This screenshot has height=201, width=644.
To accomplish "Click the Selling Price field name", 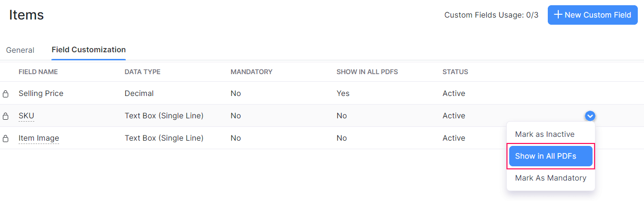I will coord(41,94).
